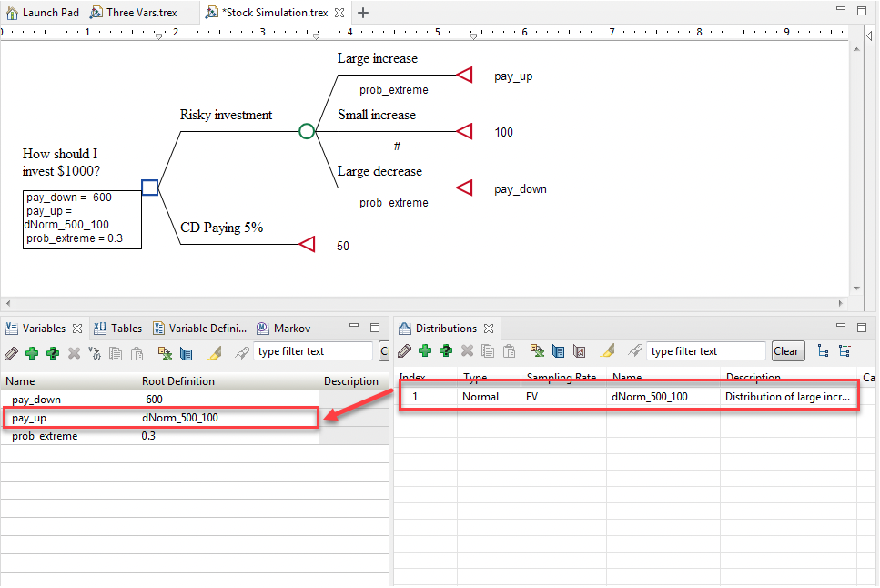Select the blue decision node square
Image resolution: width=880 pixels, height=588 pixels.
tap(150, 188)
